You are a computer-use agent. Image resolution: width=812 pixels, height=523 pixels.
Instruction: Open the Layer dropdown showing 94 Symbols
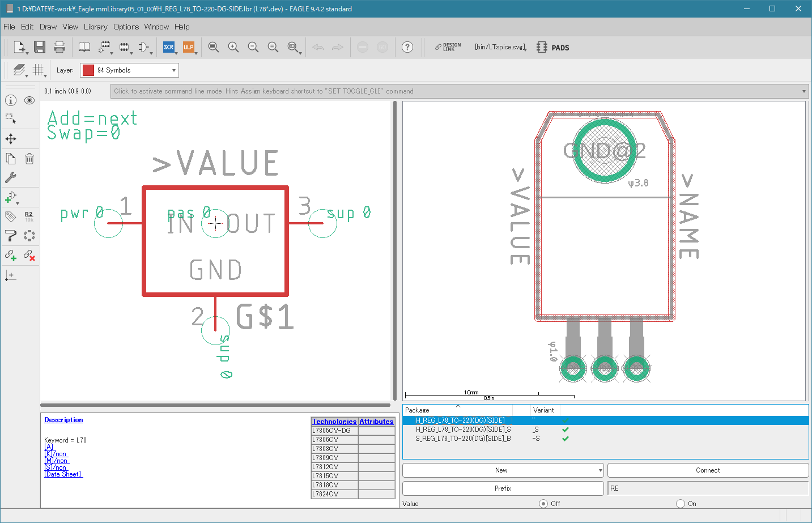129,70
